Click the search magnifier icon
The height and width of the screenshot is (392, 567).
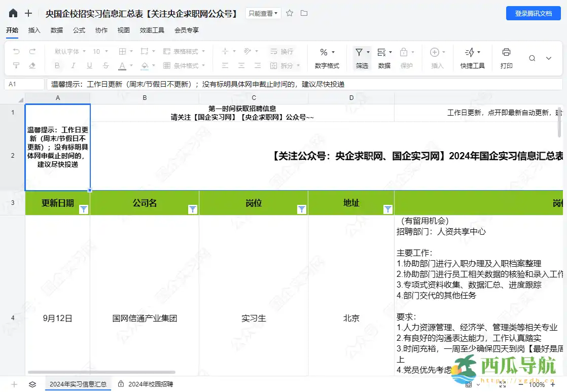(x=533, y=58)
